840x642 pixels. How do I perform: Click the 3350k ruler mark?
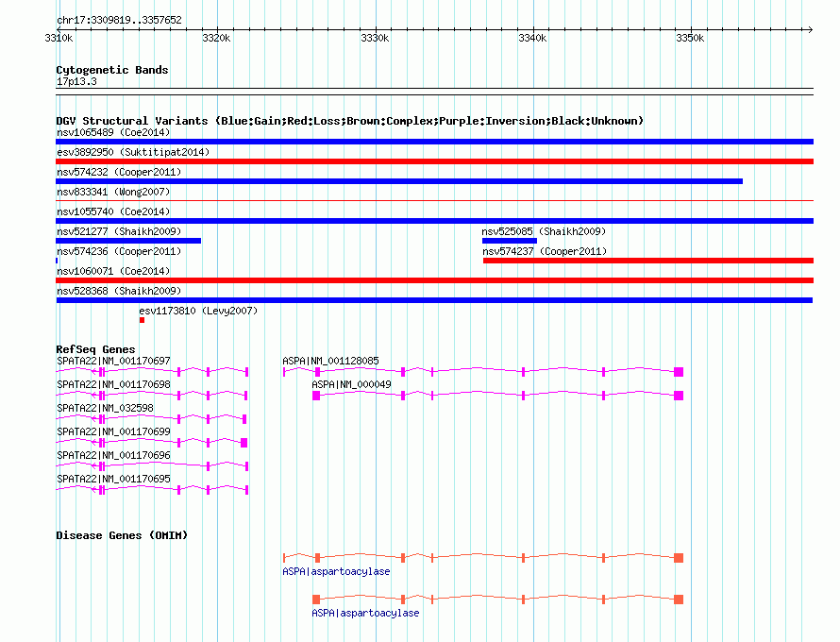click(x=690, y=38)
